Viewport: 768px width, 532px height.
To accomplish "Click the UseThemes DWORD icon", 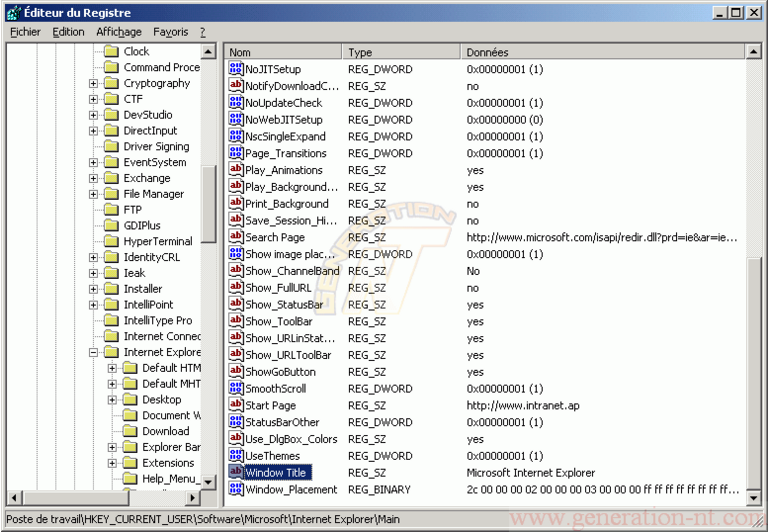I will (236, 456).
